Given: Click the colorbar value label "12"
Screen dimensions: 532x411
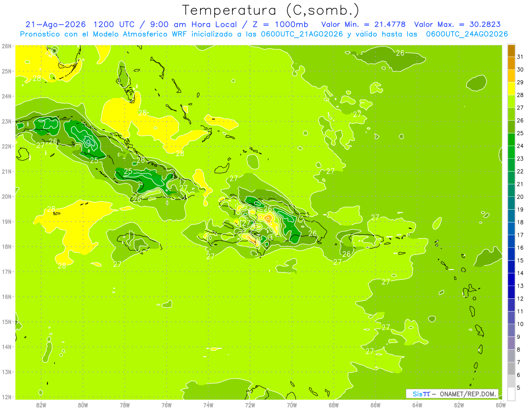Looking at the screenshot, I should [520, 299].
